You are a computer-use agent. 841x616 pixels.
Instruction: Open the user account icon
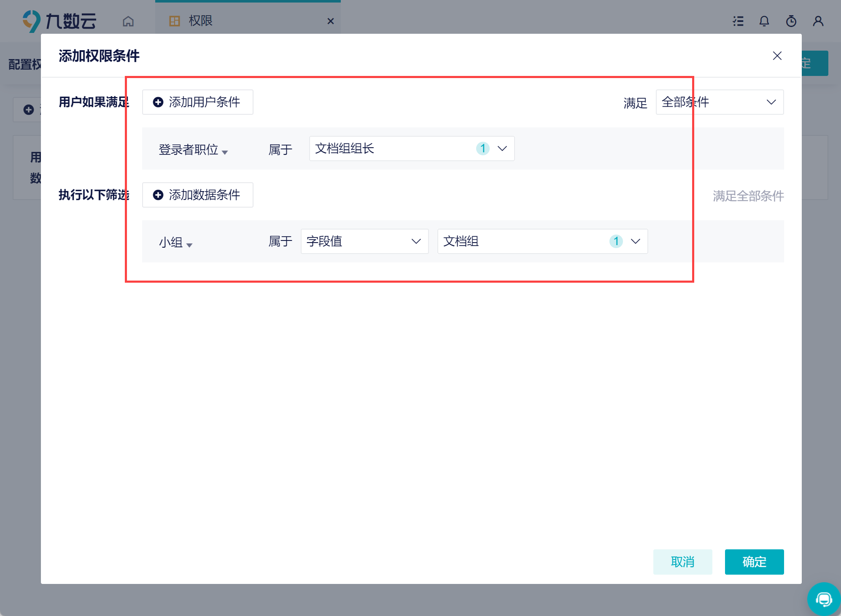tap(818, 21)
